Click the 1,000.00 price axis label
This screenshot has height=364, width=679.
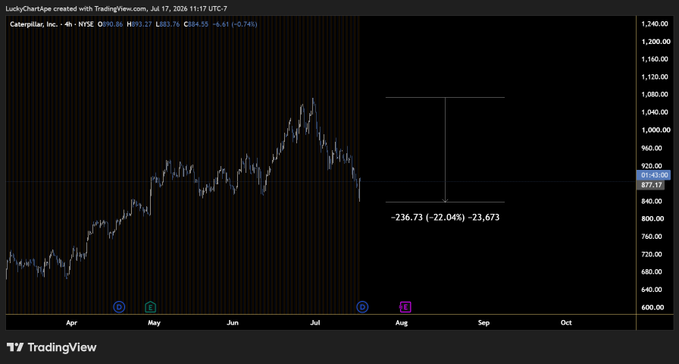click(655, 130)
